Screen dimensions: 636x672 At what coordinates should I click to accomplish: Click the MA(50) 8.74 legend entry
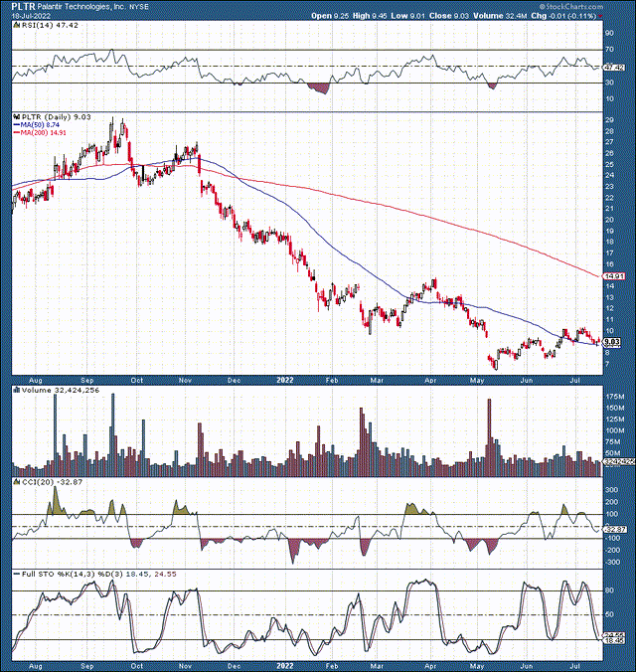click(x=37, y=124)
